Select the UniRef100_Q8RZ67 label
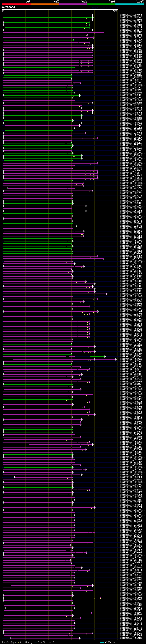146x644 pixels. 131,186
